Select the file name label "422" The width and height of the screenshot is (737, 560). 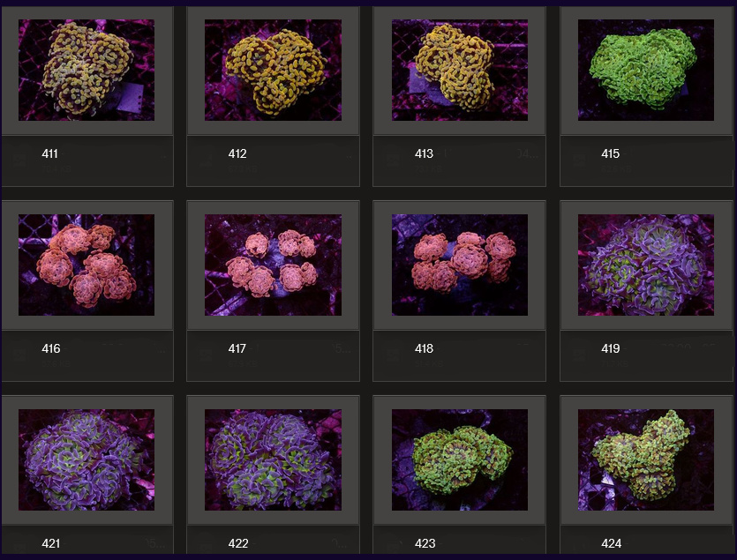coord(238,543)
